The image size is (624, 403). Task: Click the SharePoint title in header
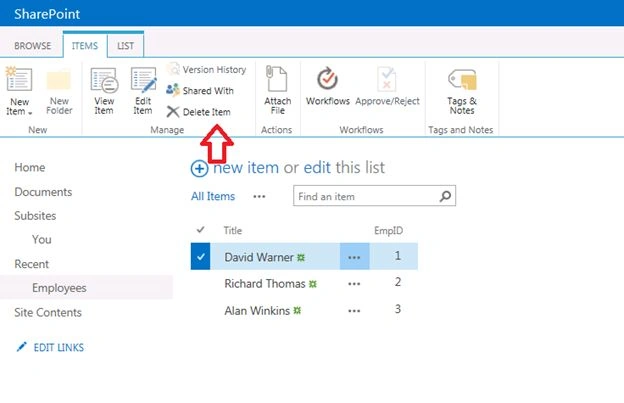(x=47, y=14)
